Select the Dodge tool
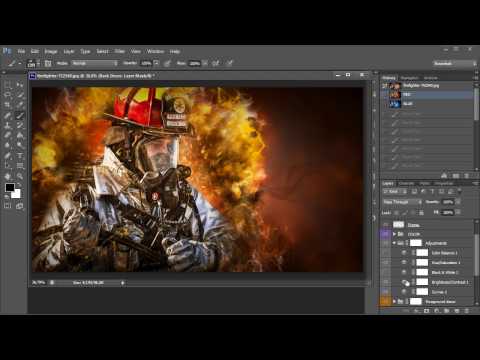Viewport: 480px width, 360px height. pos(20,145)
